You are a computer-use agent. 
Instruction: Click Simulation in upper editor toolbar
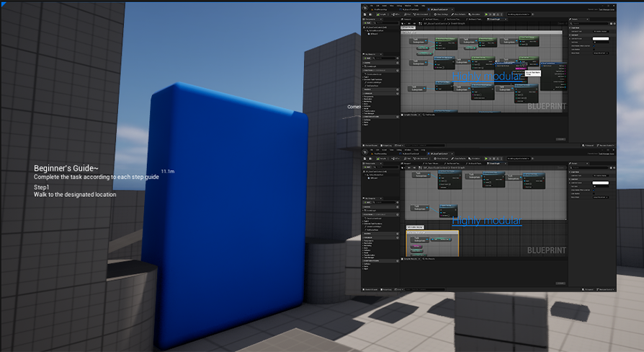click(x=475, y=14)
